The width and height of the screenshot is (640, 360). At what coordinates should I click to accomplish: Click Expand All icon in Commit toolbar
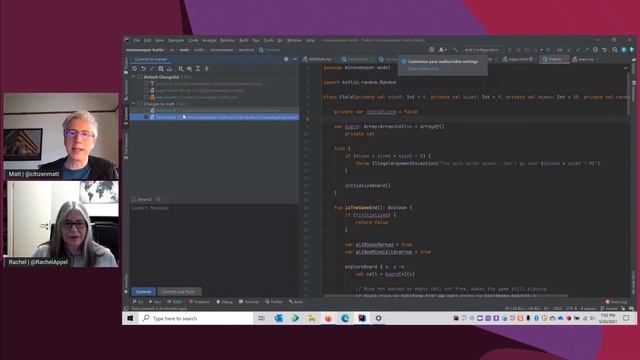click(x=198, y=69)
